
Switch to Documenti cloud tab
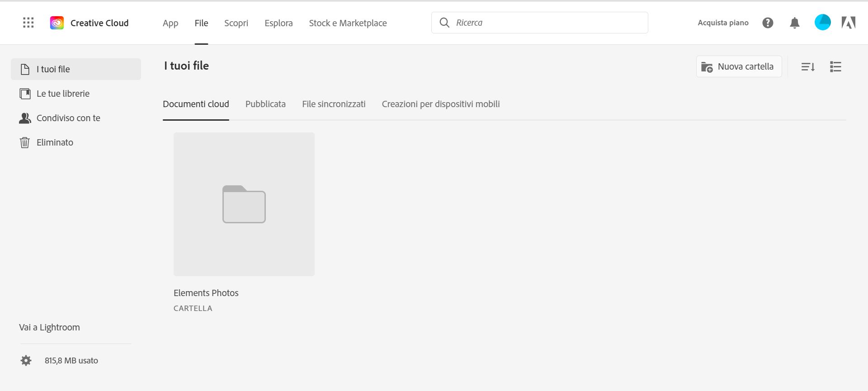(196, 104)
